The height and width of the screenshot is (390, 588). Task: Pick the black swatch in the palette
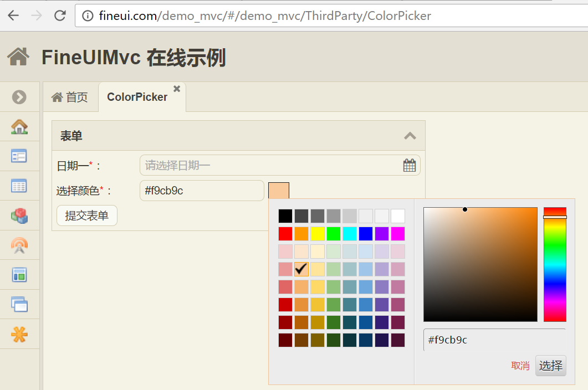click(285, 216)
